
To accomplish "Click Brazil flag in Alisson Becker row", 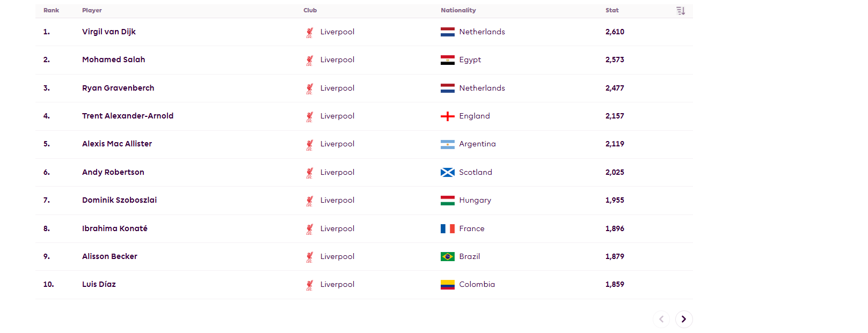I will point(448,256).
